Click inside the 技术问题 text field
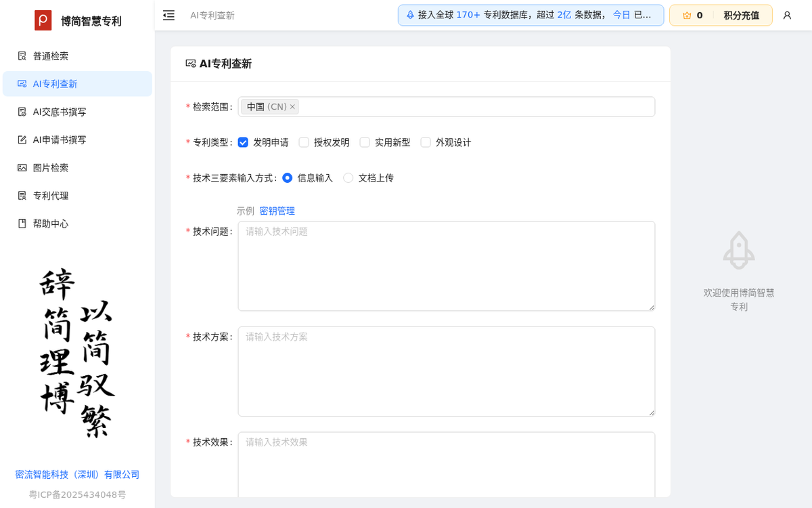 tap(446, 266)
